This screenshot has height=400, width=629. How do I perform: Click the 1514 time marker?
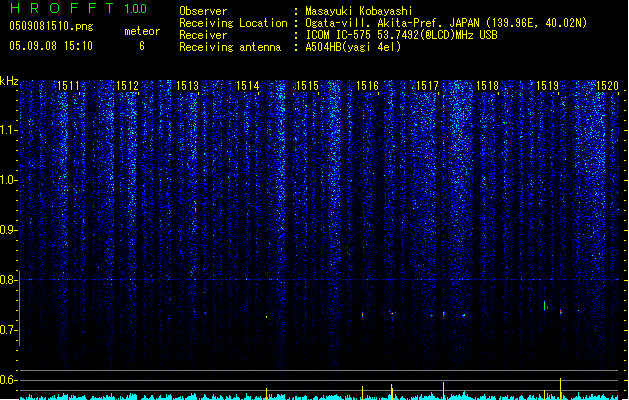click(x=248, y=86)
